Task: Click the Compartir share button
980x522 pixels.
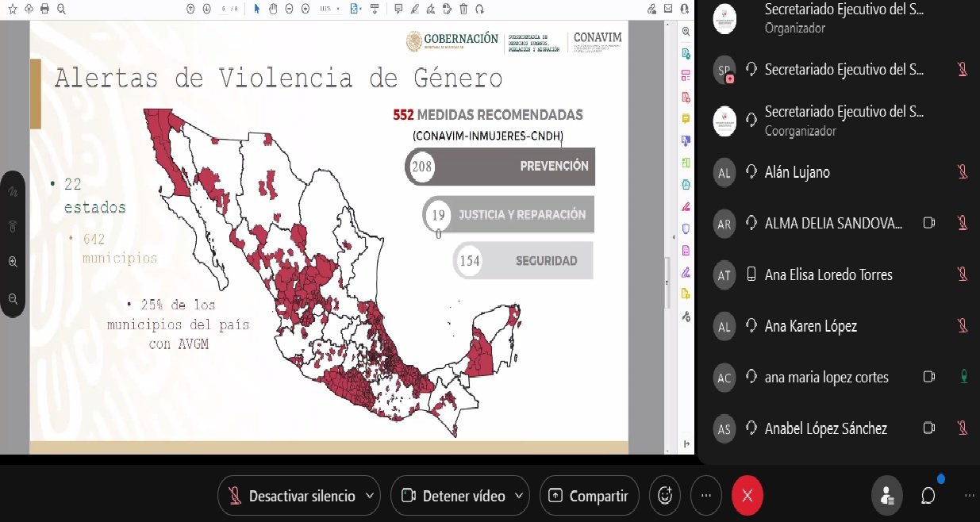Action: point(590,496)
